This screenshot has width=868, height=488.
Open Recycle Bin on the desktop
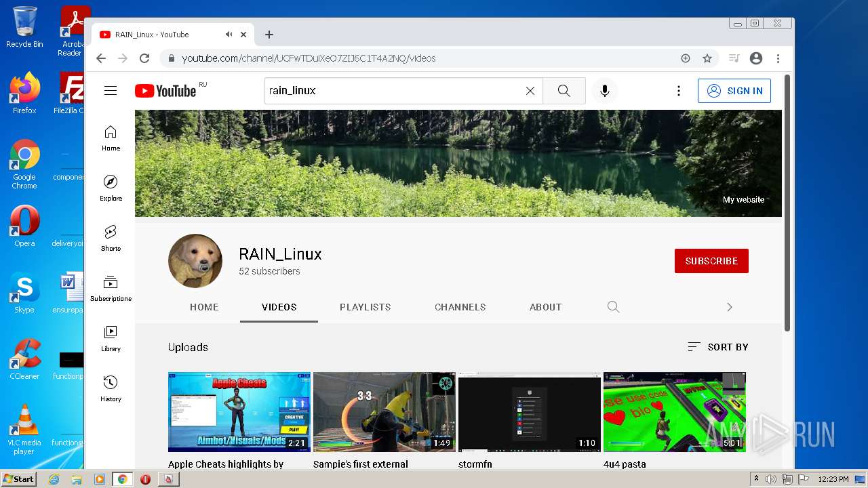(24, 28)
